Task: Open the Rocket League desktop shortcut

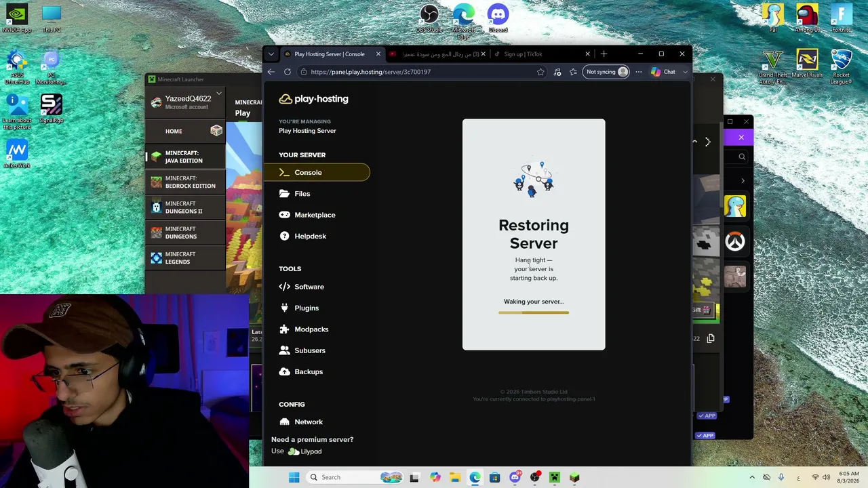Action: tap(841, 67)
